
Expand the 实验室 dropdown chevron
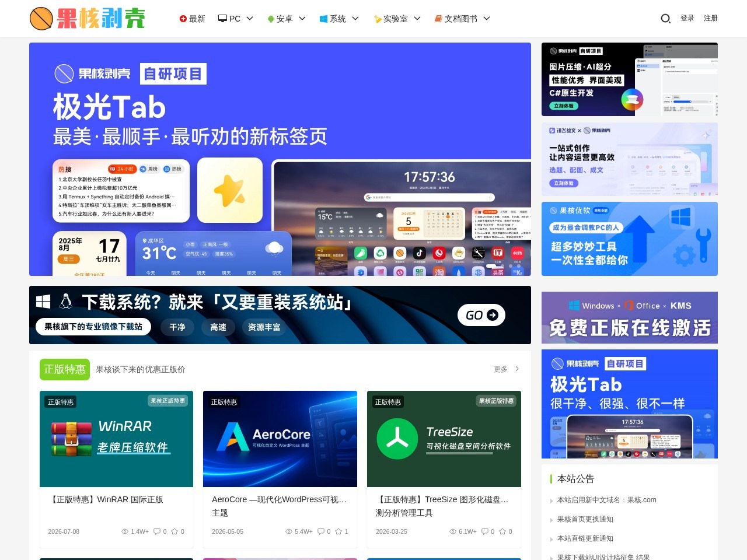pyautogui.click(x=417, y=19)
